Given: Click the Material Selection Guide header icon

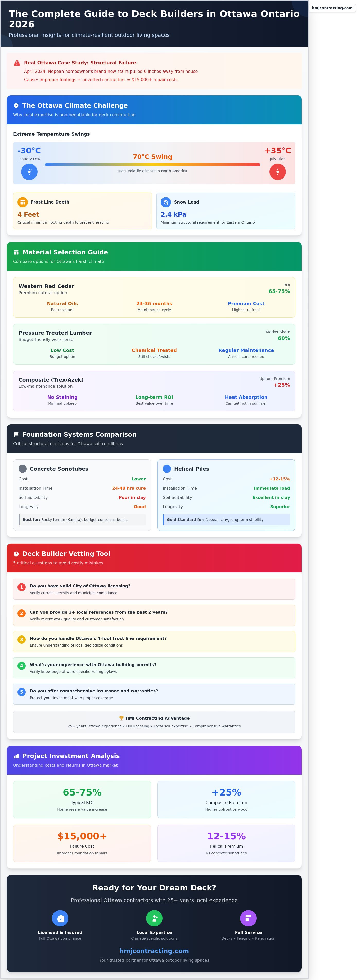Looking at the screenshot, I should click(16, 253).
